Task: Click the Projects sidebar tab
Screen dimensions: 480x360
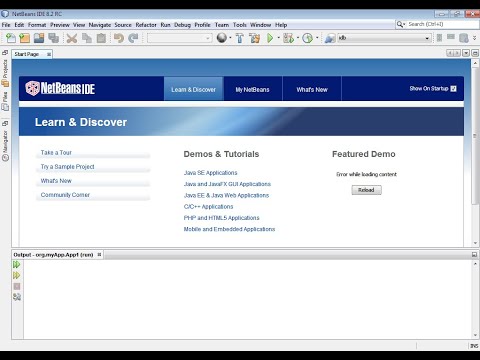Action: click(x=5, y=73)
